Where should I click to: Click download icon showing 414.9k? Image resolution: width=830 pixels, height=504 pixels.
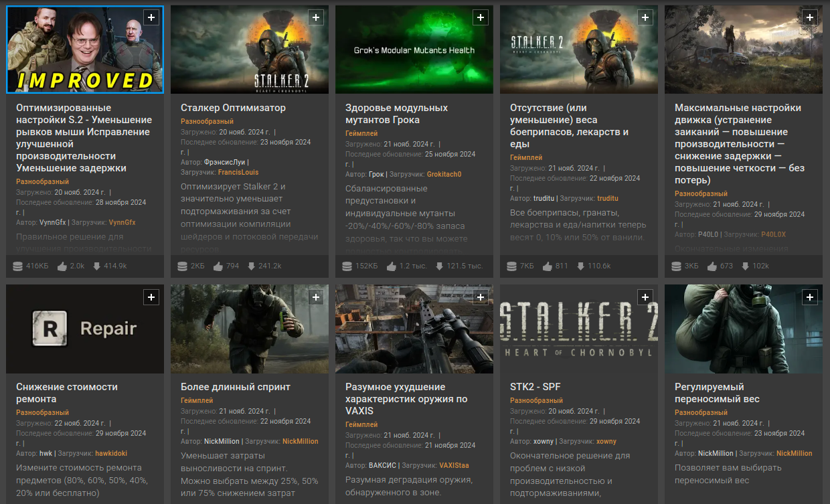pyautogui.click(x=96, y=266)
